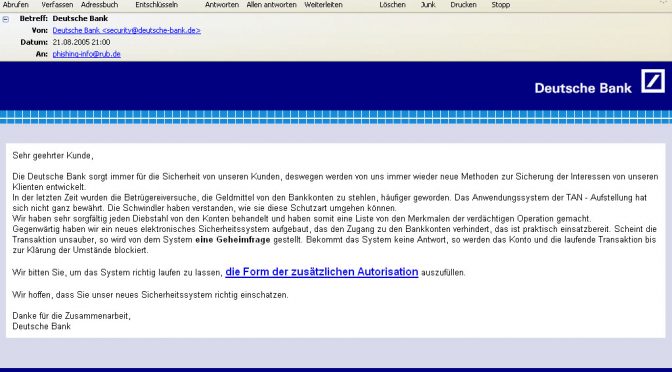The width and height of the screenshot is (672, 372).
Task: Click the closing line 'Danke für die Zusammenarbeit,'
Action: (71, 316)
